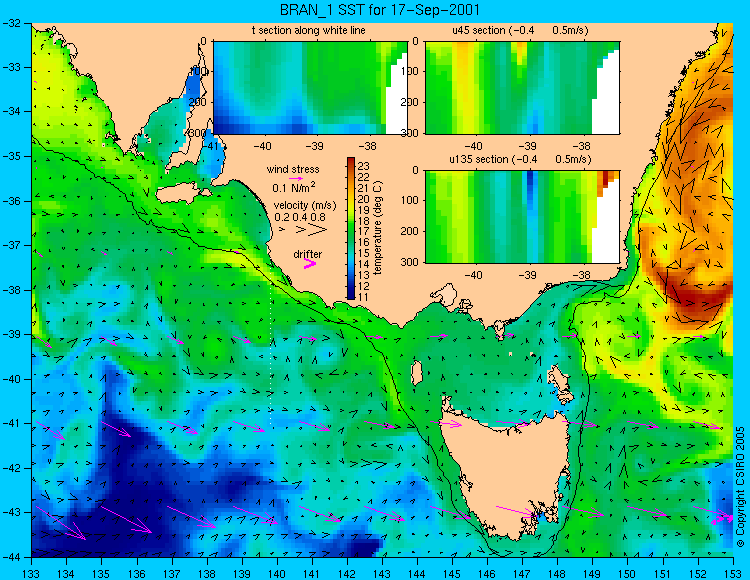Click colorbar tick label 11
Screen dimensions: 750x580
coord(363,297)
